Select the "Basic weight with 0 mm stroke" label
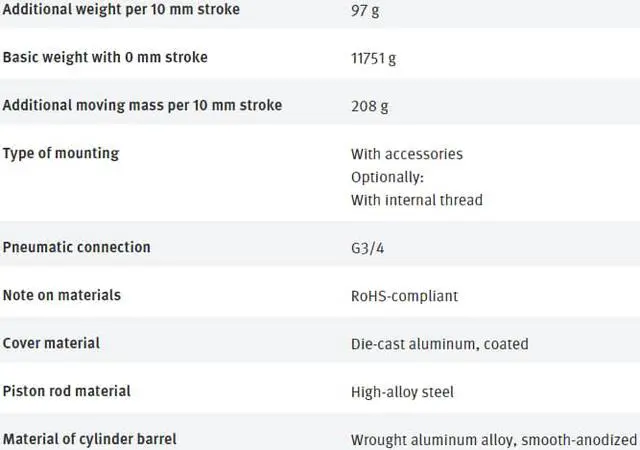Image resolution: width=640 pixels, height=450 pixels. click(105, 57)
